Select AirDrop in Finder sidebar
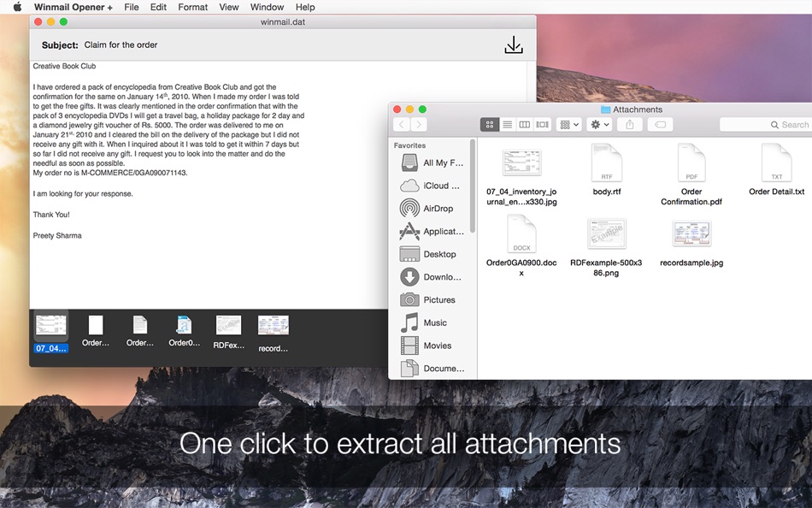Screen dimensions: 812x508 click(432, 209)
